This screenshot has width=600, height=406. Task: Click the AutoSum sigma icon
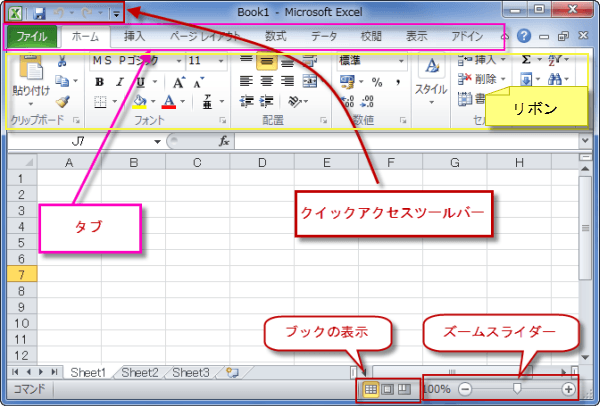527,60
